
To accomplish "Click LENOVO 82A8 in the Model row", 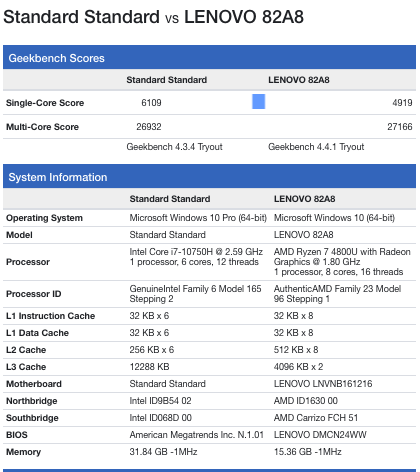I will (x=303, y=235).
